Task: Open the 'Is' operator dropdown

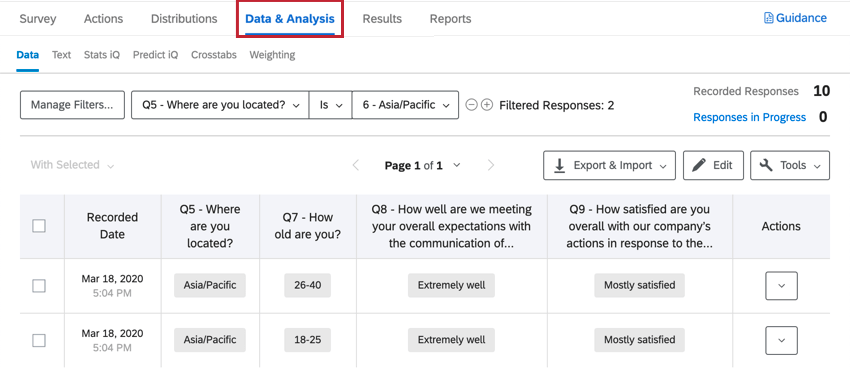Action: [x=331, y=105]
